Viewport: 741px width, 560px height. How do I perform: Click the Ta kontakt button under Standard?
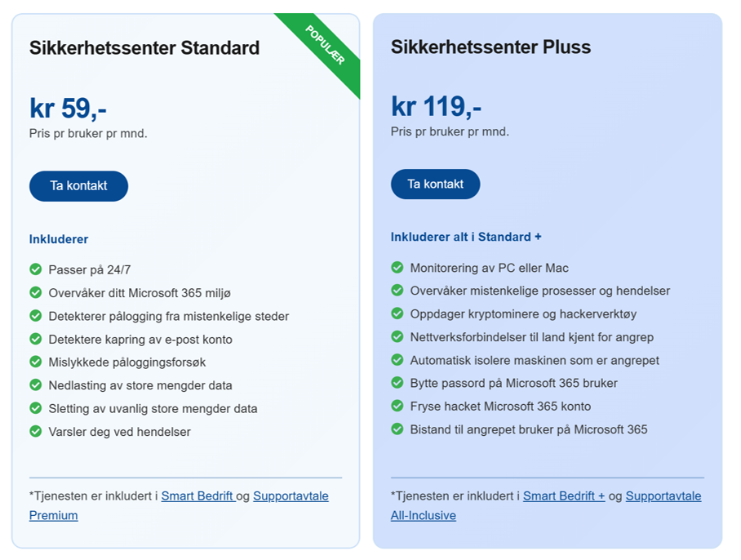tap(78, 186)
